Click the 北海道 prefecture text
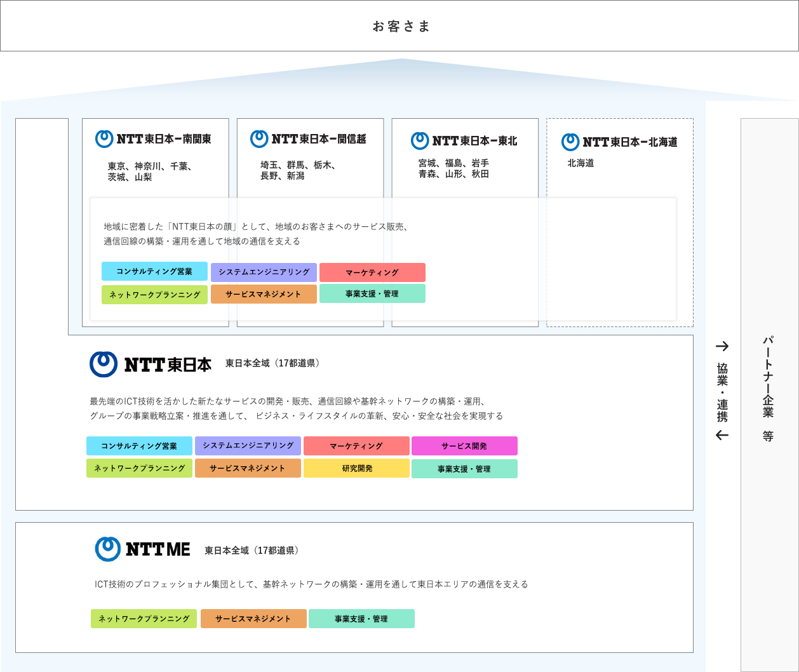 581,163
